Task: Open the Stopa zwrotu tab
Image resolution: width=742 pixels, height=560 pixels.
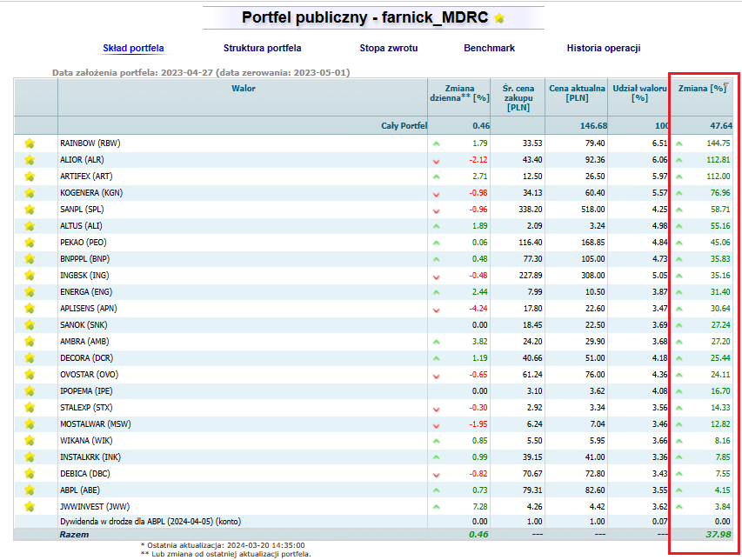Action: [x=389, y=48]
